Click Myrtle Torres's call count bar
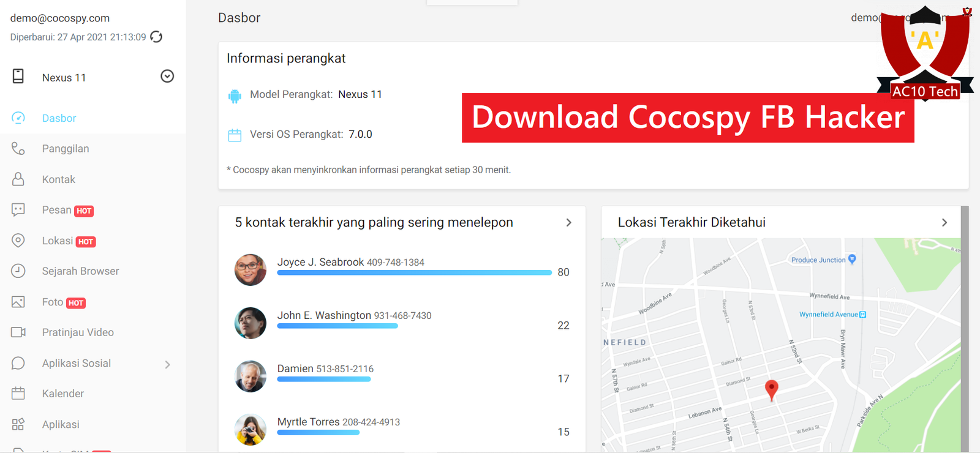Image resolution: width=980 pixels, height=453 pixels. [x=318, y=432]
